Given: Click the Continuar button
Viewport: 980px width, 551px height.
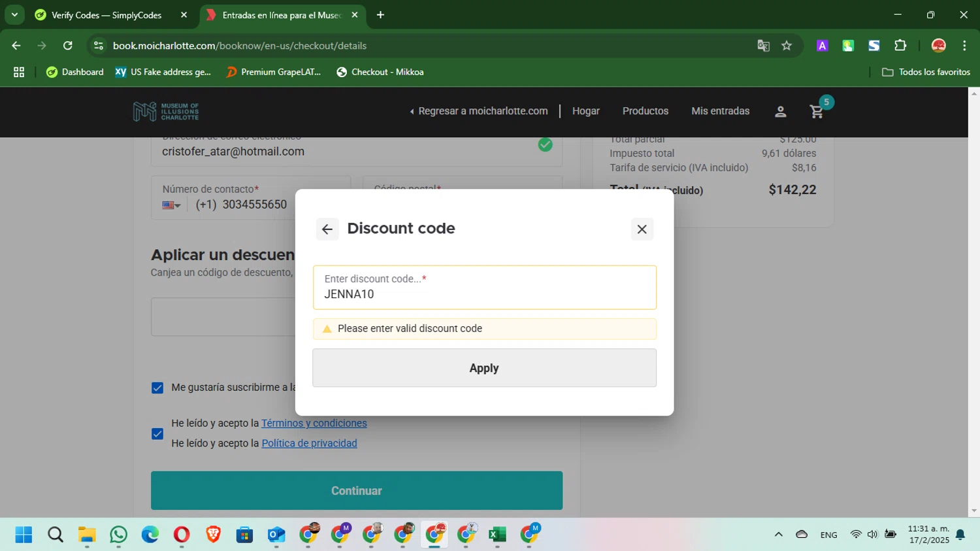Looking at the screenshot, I should click(x=357, y=491).
